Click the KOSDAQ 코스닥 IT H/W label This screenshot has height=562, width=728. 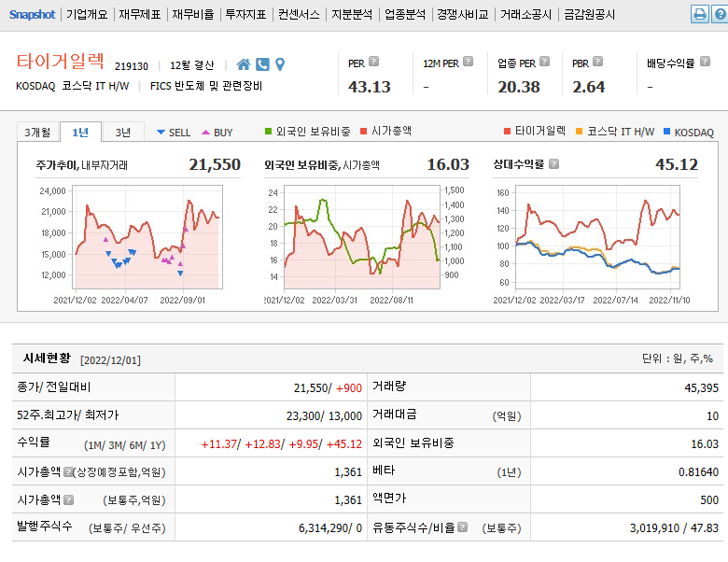[x=73, y=86]
